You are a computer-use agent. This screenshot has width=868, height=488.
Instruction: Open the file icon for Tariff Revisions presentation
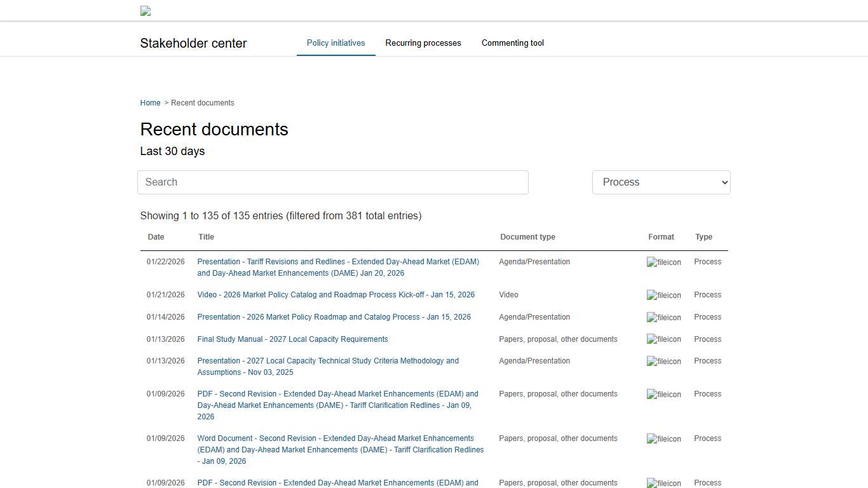coord(663,262)
